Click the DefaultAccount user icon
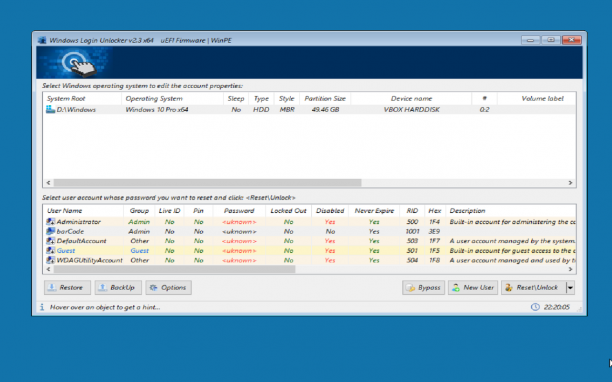The width and height of the screenshot is (612, 382). 50,241
